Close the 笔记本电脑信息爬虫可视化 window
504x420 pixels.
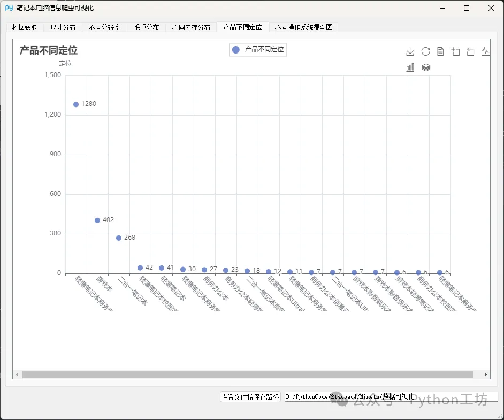(x=491, y=8)
